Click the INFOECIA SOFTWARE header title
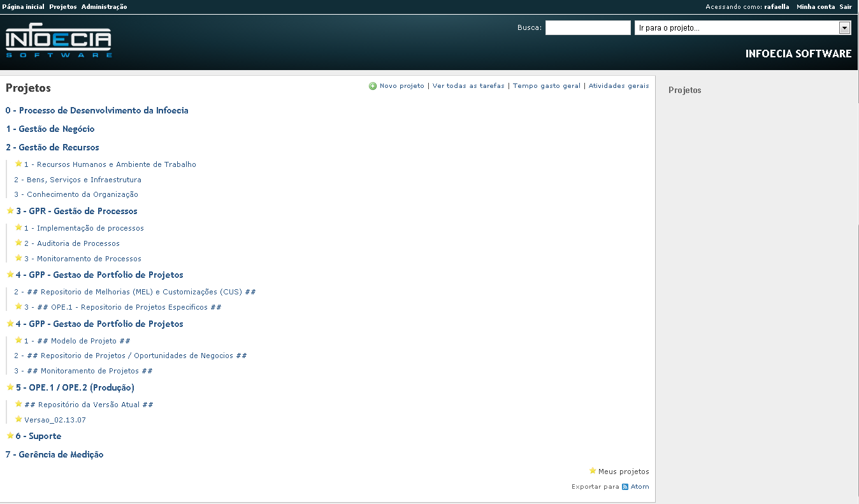The width and height of the screenshot is (859, 504). 798,54
